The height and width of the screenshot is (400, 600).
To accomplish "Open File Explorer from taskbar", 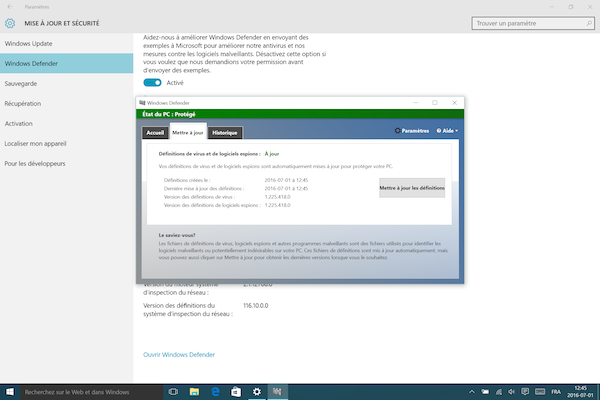I will [194, 392].
